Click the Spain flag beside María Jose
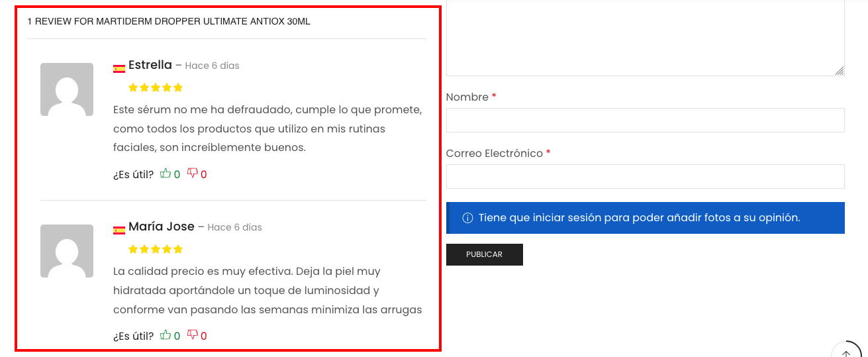Screen dimensions: 868x357 pyautogui.click(x=119, y=230)
